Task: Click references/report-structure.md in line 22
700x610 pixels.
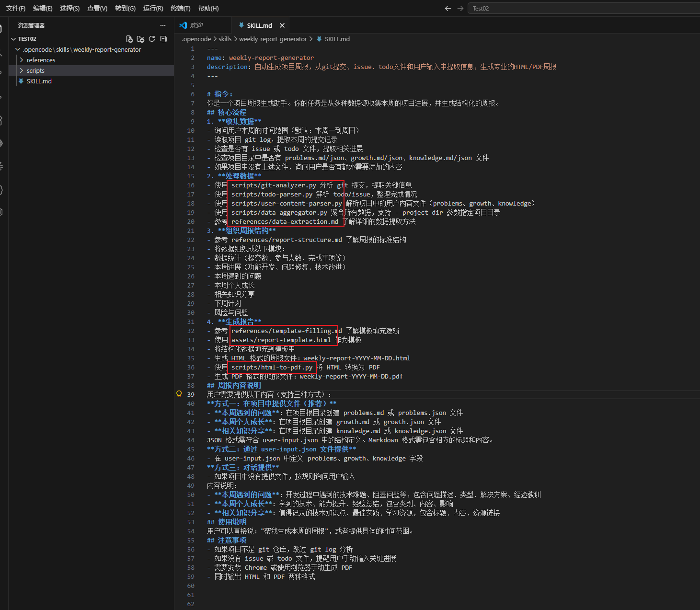Action: click(x=287, y=240)
